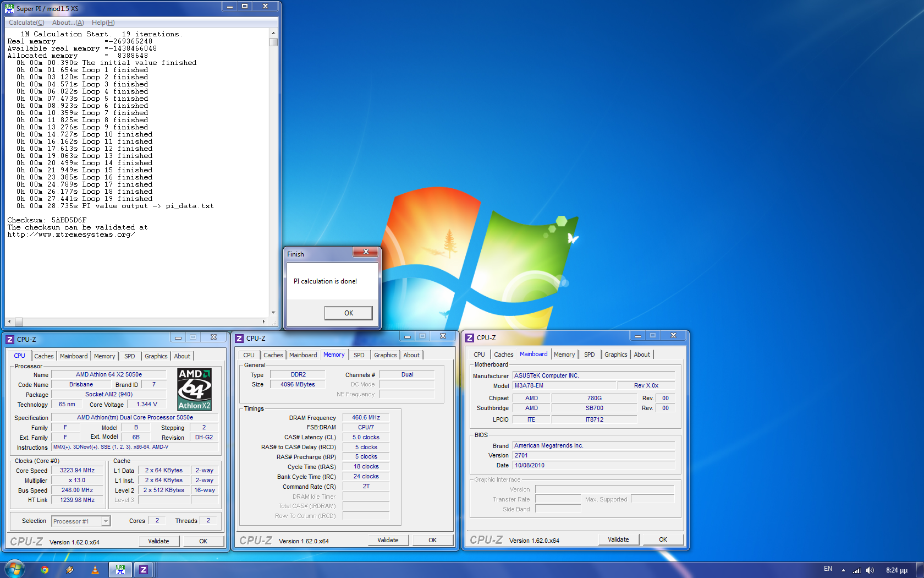Screen dimensions: 924x578
Task: Open the Processor #1 selection dropdown
Action: [81, 521]
